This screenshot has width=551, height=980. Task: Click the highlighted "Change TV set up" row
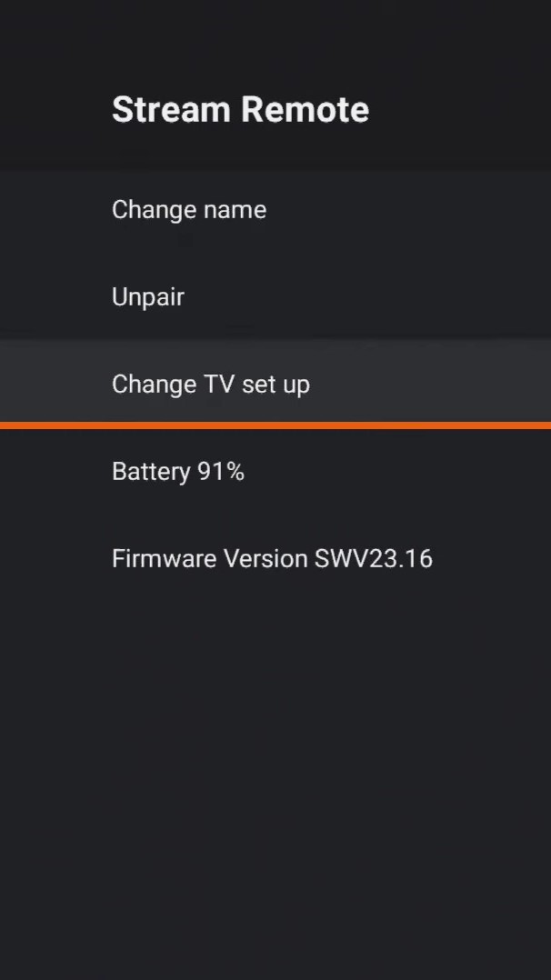[210, 384]
